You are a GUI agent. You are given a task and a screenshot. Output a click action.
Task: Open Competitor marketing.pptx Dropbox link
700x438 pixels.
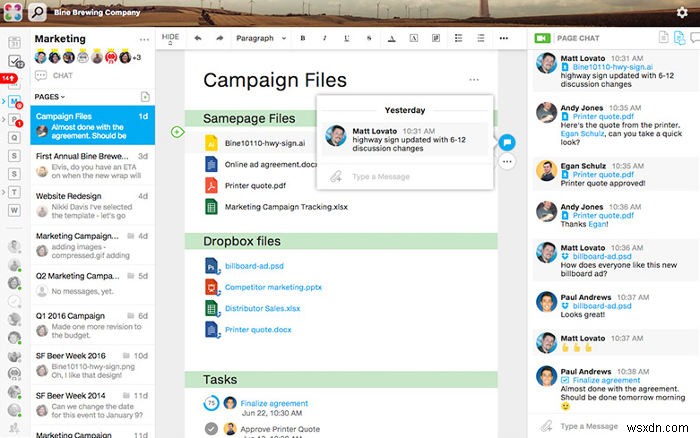273,287
